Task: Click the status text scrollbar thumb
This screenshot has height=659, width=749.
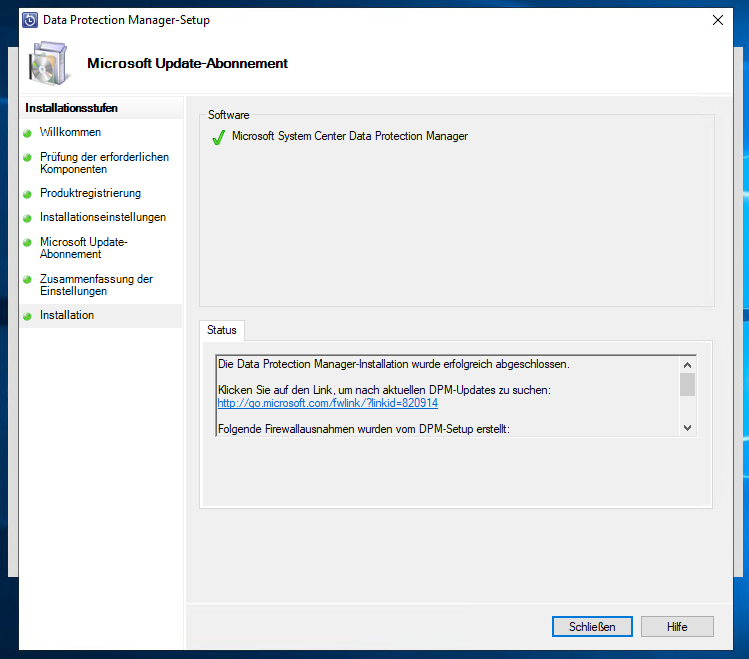Action: (x=687, y=385)
